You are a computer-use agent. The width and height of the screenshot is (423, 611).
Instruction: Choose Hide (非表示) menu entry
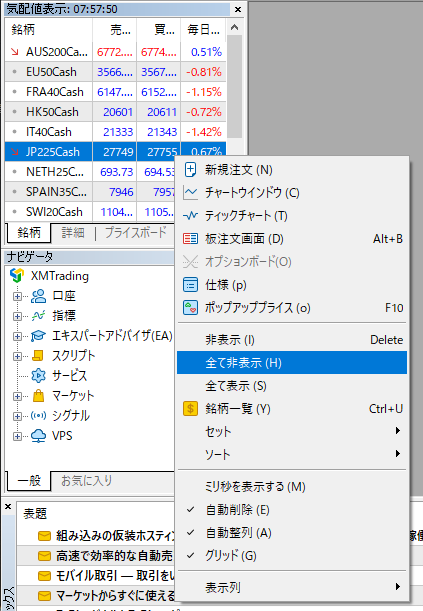point(292,340)
